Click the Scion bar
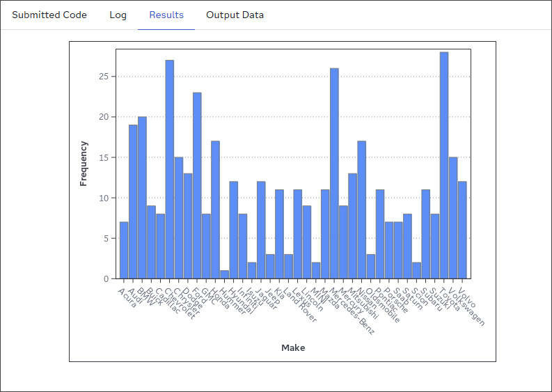The image size is (552, 392). point(416,271)
